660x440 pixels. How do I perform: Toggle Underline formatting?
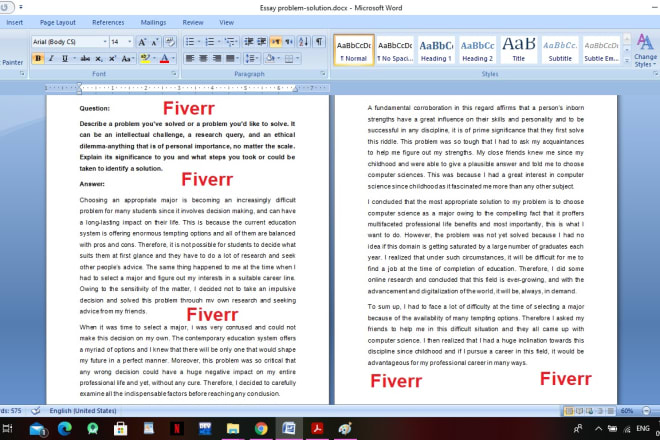tap(65, 59)
